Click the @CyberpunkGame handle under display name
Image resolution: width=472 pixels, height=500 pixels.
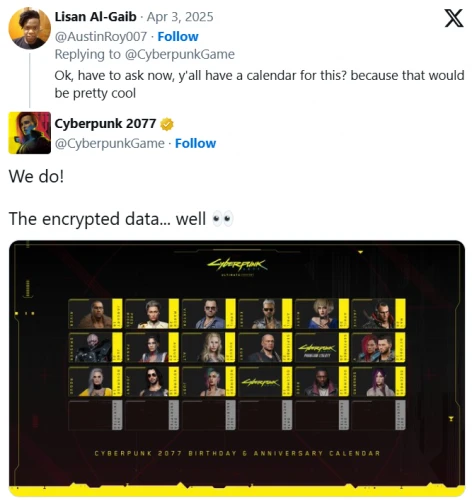(x=109, y=143)
